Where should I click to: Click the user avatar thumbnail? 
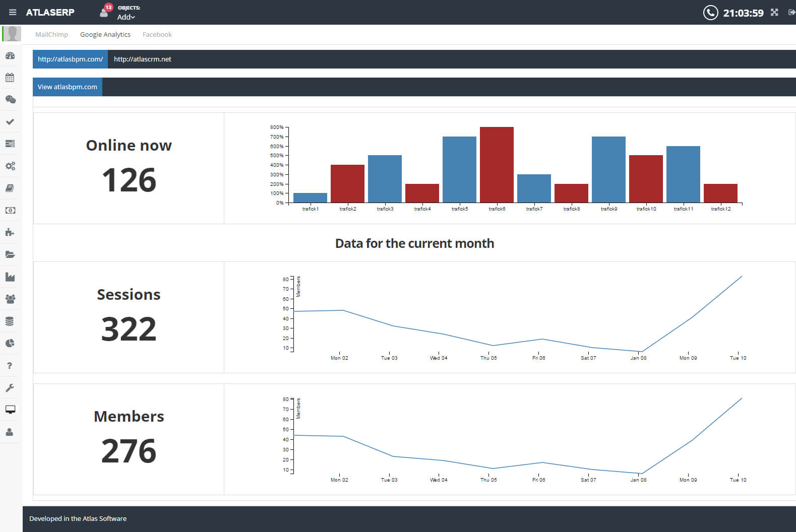12,34
